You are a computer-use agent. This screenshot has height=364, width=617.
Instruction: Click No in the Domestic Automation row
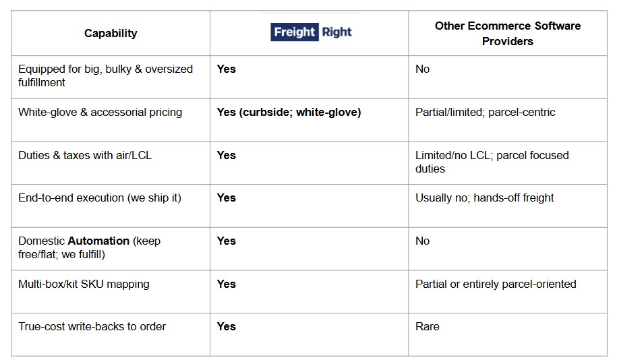(422, 241)
